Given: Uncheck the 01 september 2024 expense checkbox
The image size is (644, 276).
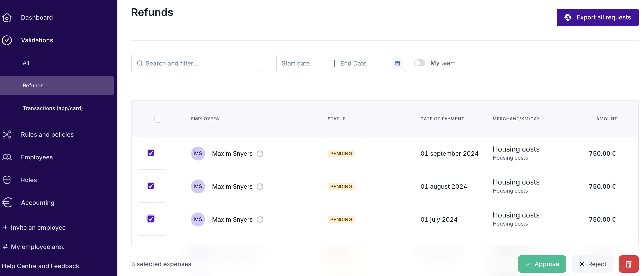Looking at the screenshot, I should tap(151, 153).
